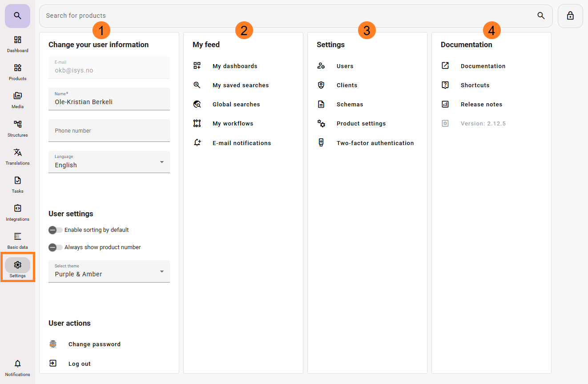
Task: Click the Version: 2.12.5 text
Action: [483, 123]
